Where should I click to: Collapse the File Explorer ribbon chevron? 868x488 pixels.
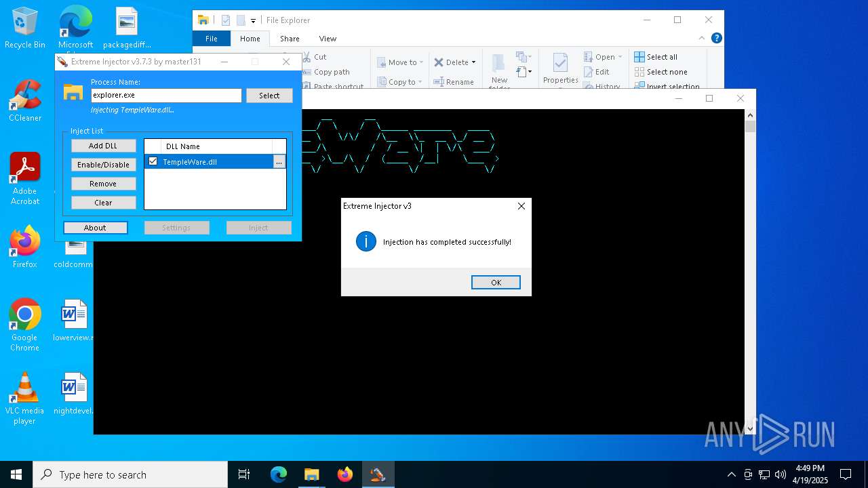pyautogui.click(x=702, y=39)
